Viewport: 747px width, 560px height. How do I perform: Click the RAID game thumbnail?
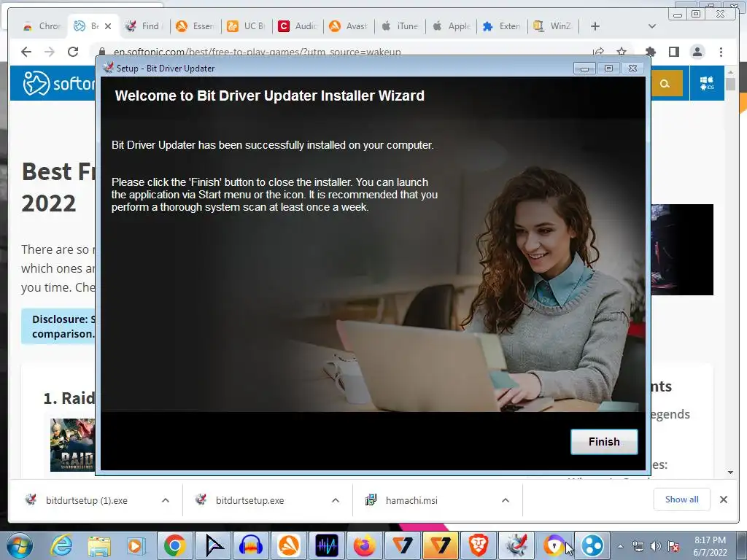point(72,445)
